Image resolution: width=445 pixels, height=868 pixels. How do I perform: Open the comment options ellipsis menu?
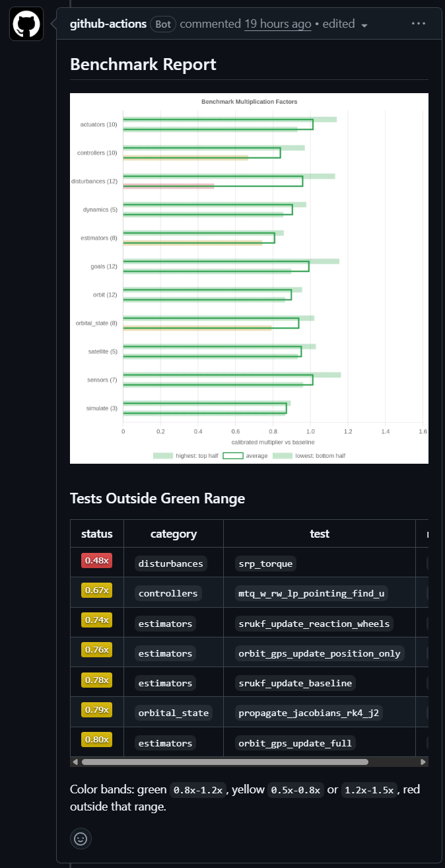[419, 24]
